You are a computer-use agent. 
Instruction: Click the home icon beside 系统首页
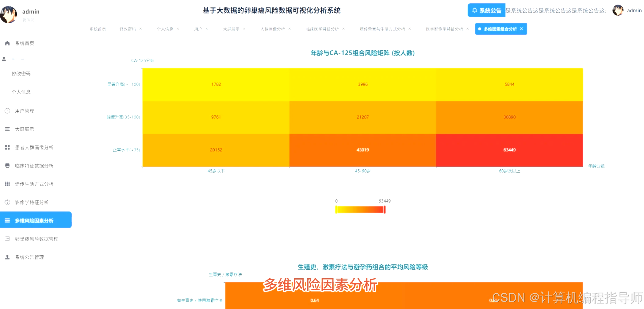(7, 43)
